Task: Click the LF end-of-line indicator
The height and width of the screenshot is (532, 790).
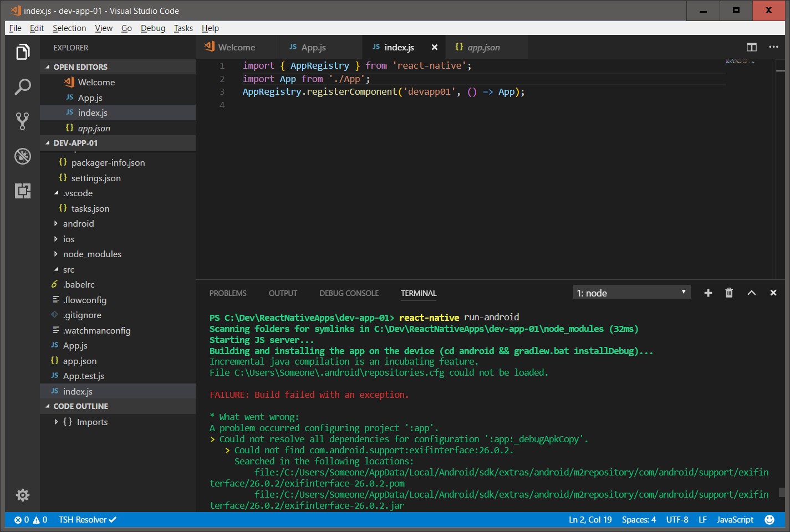Action: [x=702, y=520]
